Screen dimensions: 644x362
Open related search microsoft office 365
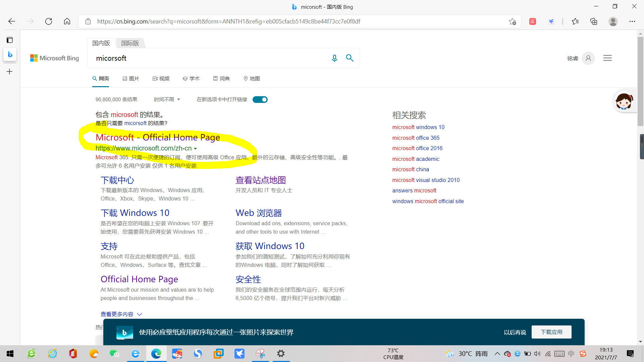416,138
